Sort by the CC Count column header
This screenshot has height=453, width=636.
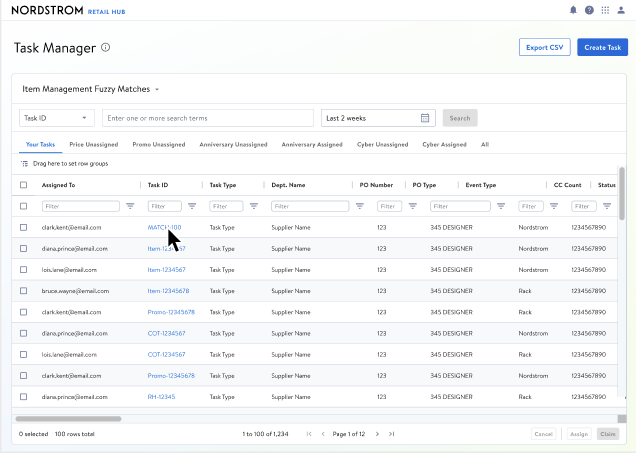point(567,185)
